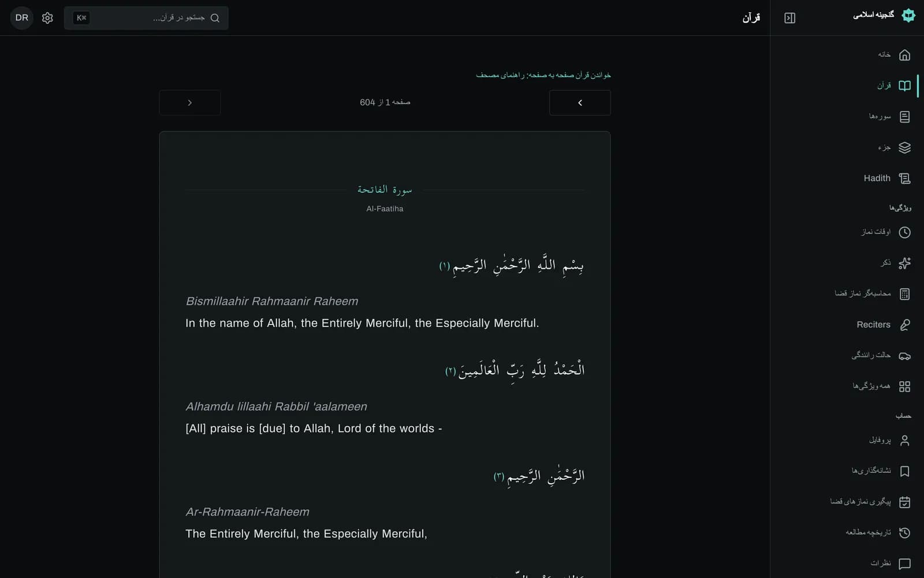Collapse the sidebar with the panel toggle icon

[x=789, y=18]
